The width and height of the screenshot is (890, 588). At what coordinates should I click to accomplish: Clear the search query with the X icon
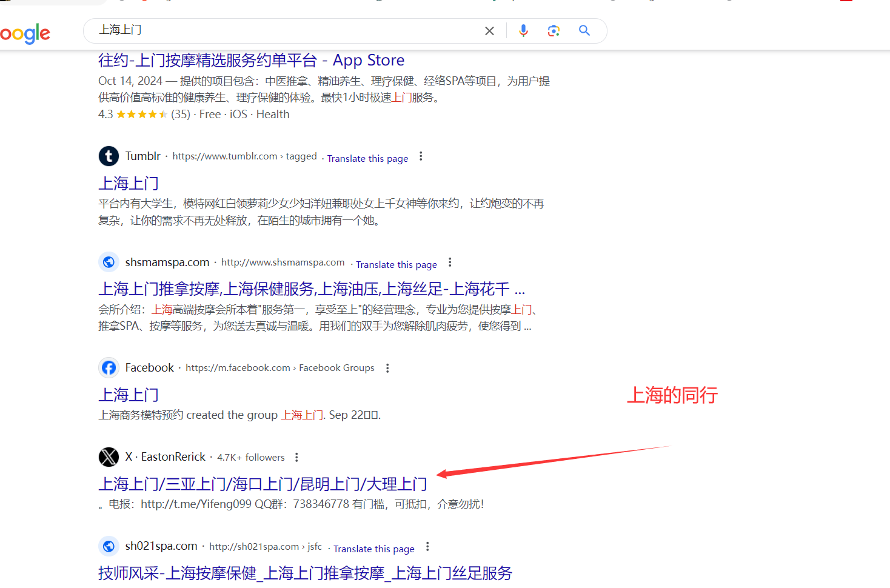pos(489,30)
